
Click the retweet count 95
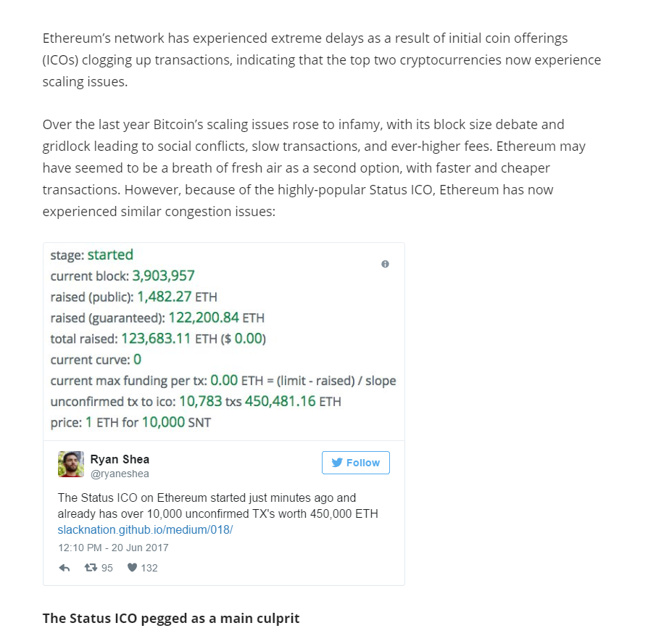pyautogui.click(x=107, y=568)
